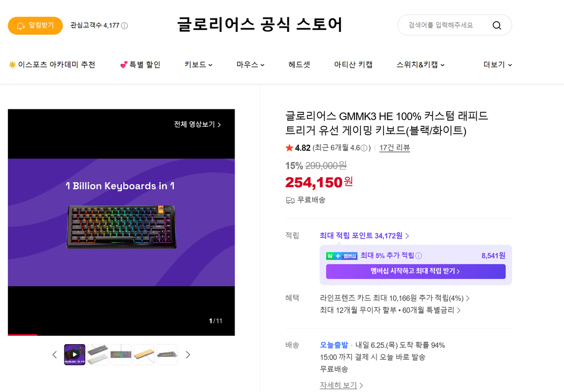Screen dimensions: 564x392
Task: Expand the 마우스 category dropdown
Action: pos(251,65)
